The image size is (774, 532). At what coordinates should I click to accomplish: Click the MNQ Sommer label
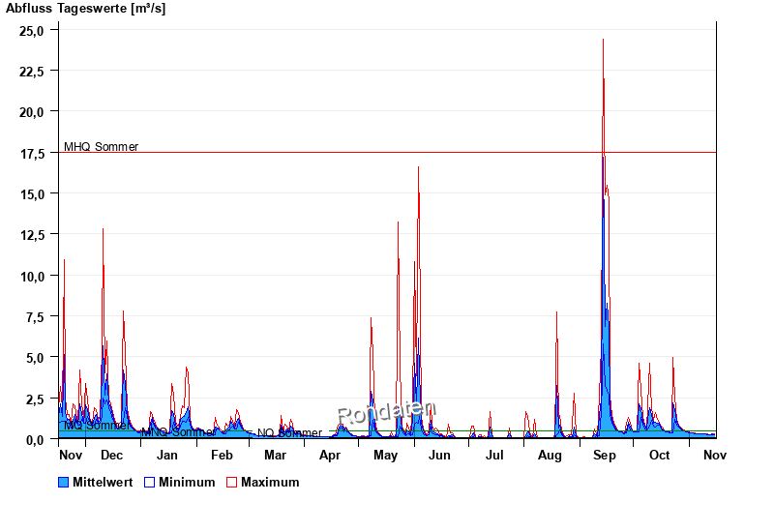(x=178, y=432)
